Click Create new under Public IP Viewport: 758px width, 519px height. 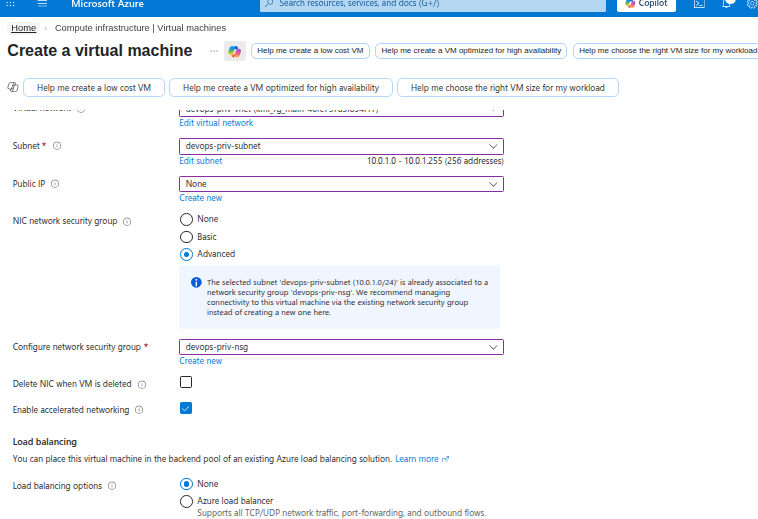[201, 198]
